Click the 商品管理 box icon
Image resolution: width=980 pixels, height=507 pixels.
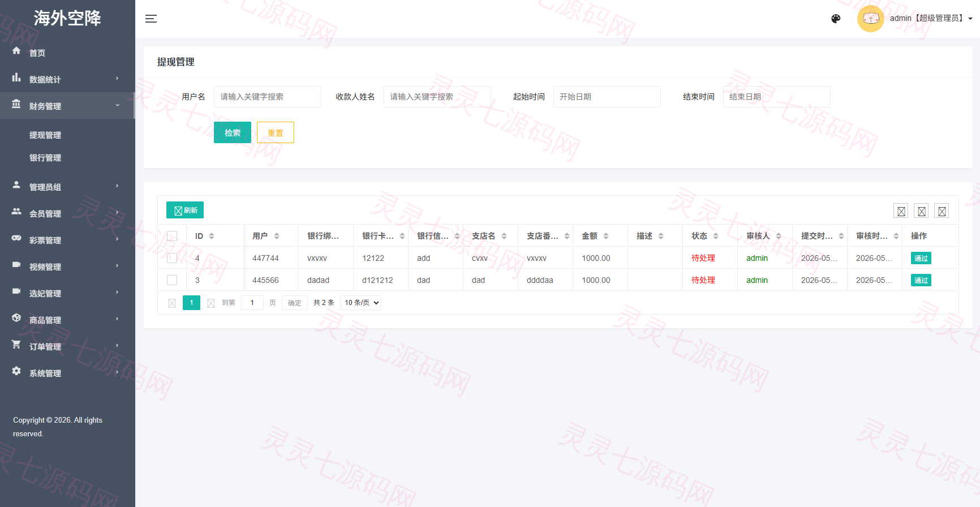(x=16, y=318)
